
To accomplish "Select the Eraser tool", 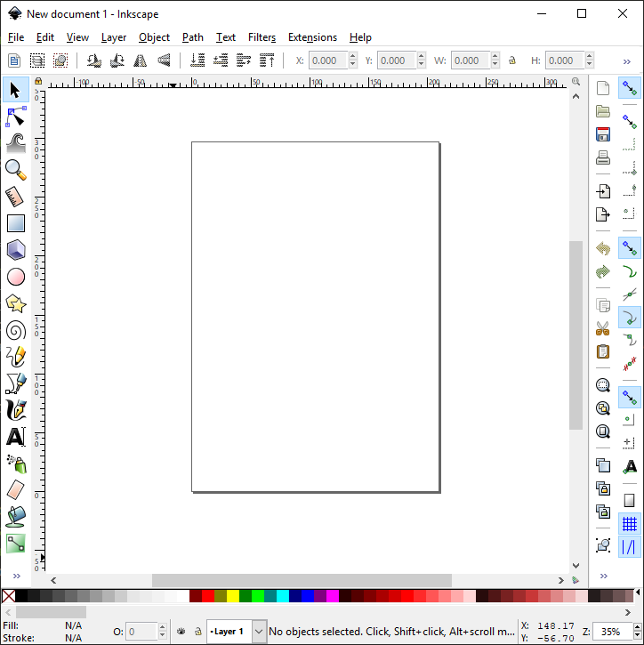I will point(16,490).
